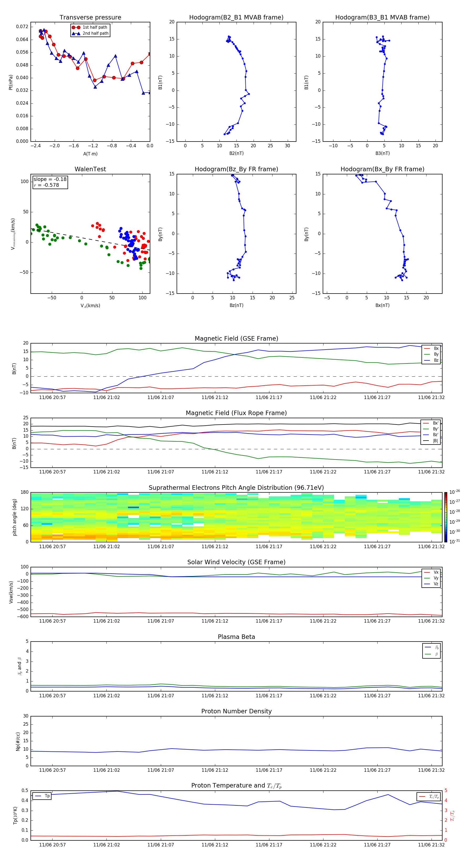Click the 'pitch angle (deg)' axis label

14,517
